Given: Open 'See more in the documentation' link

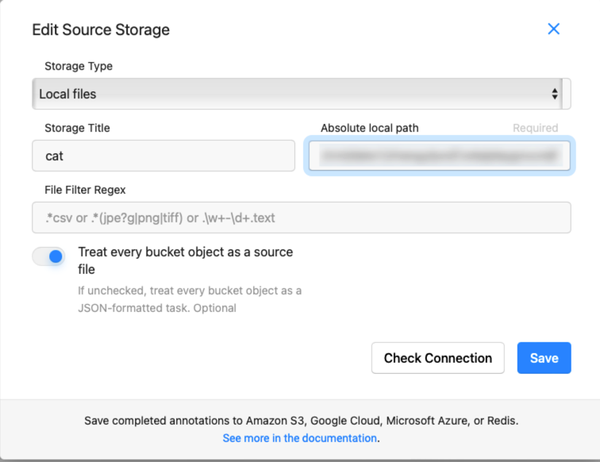Looking at the screenshot, I should click(x=300, y=438).
